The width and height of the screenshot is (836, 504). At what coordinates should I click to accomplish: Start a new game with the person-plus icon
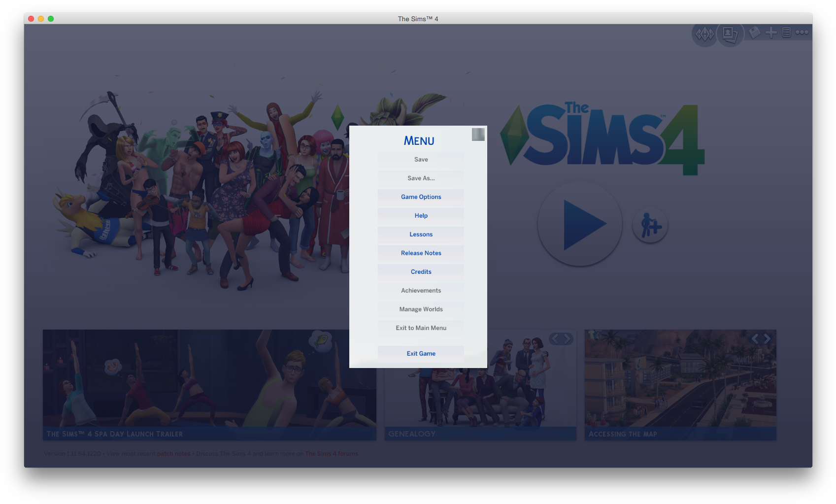649,225
